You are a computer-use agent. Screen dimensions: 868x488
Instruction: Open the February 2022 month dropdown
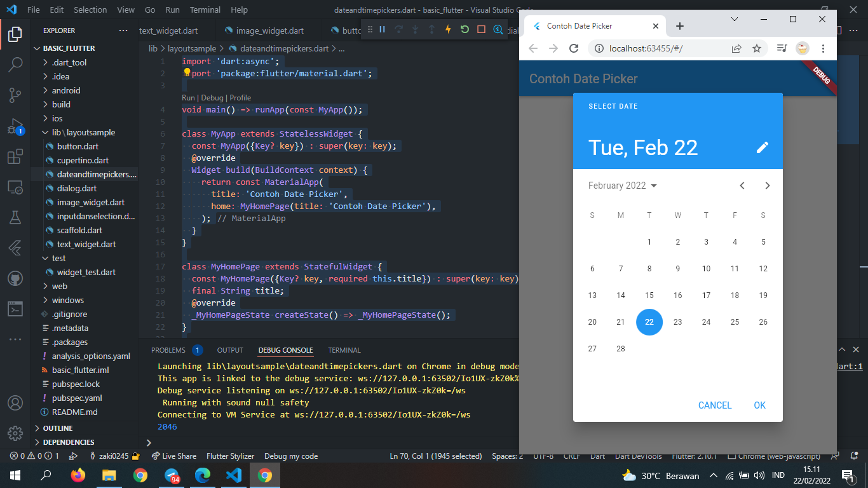[622, 185]
